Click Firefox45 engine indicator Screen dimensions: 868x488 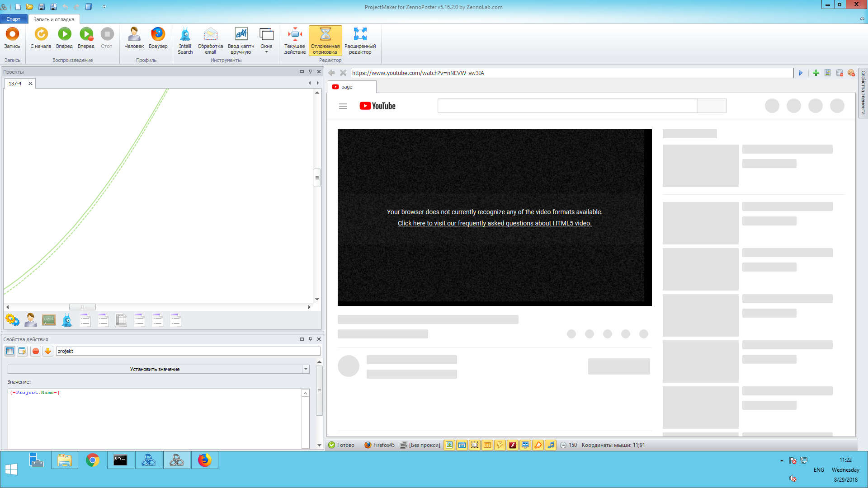click(380, 445)
